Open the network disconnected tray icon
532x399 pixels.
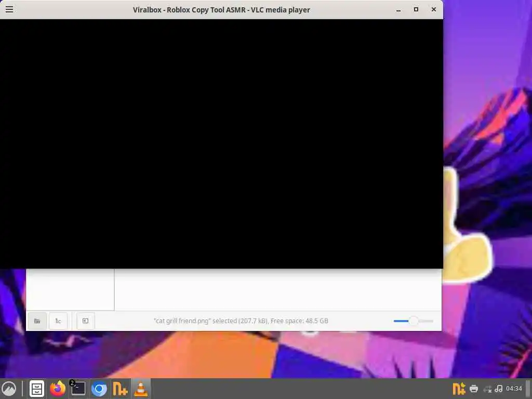[487, 389]
